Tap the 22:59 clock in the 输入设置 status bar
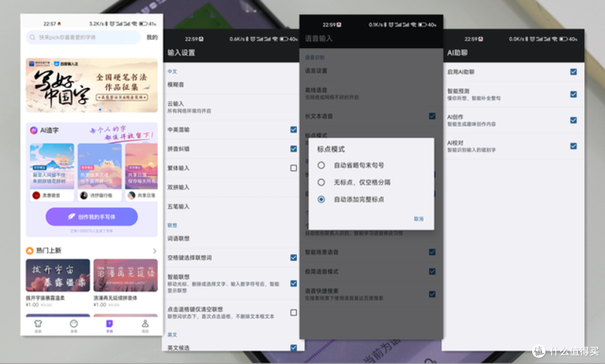Screen dimensions: 605x364 (192, 39)
